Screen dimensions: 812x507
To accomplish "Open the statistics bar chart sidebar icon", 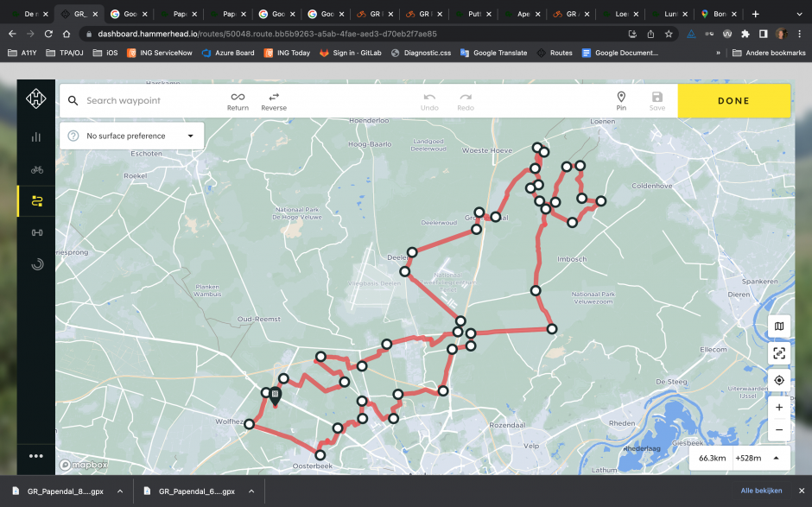I will click(36, 136).
